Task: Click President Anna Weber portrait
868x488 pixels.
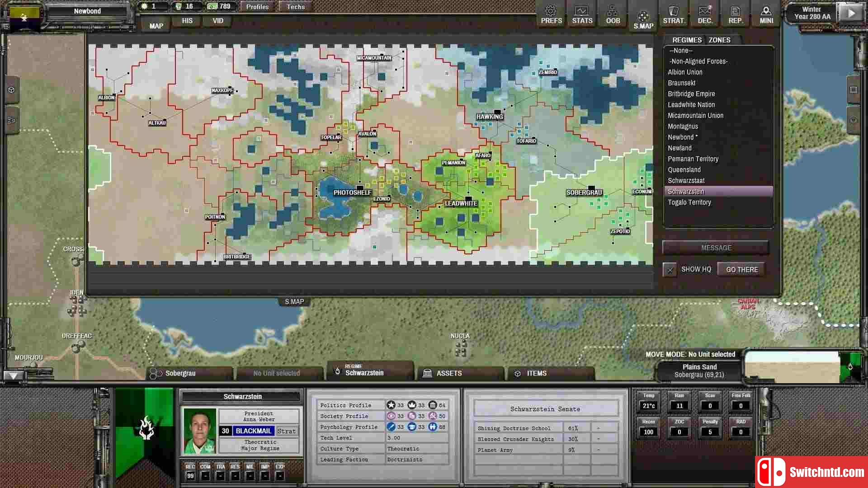Action: [199, 431]
